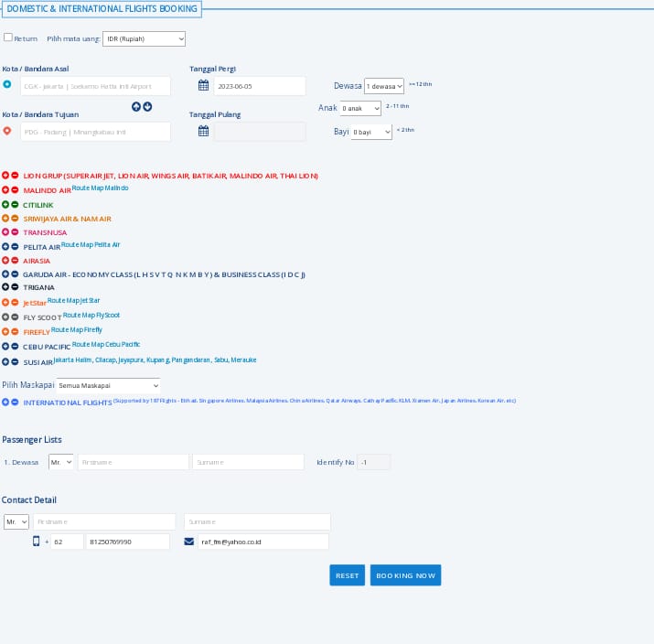The image size is (654, 644).
Task: Click the plus icon beside CEBU PACIFIC
Action: coord(5,346)
